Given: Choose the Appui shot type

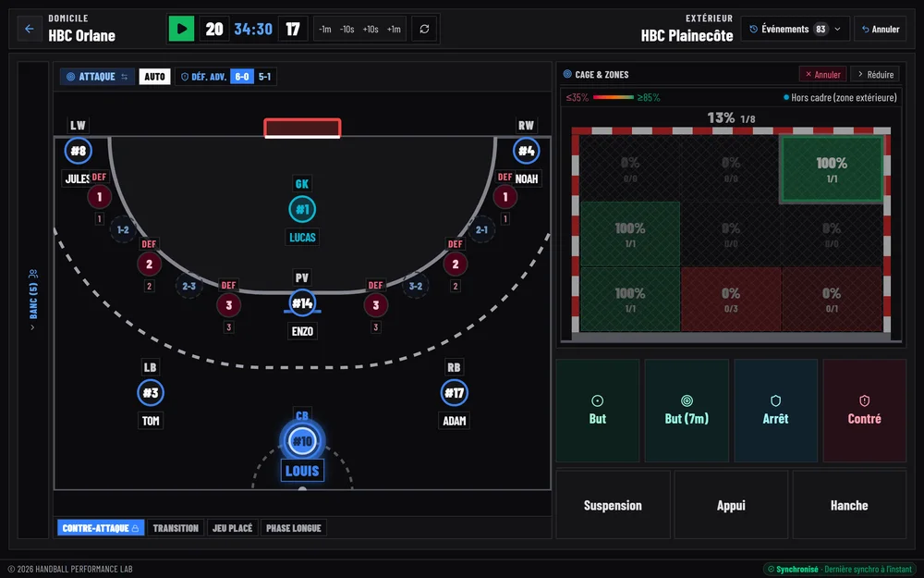Looking at the screenshot, I should pyautogui.click(x=731, y=505).
